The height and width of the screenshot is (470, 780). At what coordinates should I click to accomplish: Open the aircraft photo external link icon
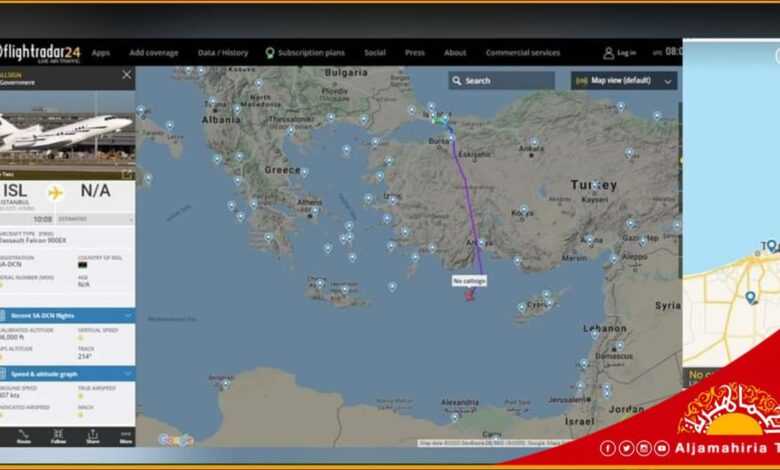[x=128, y=175]
